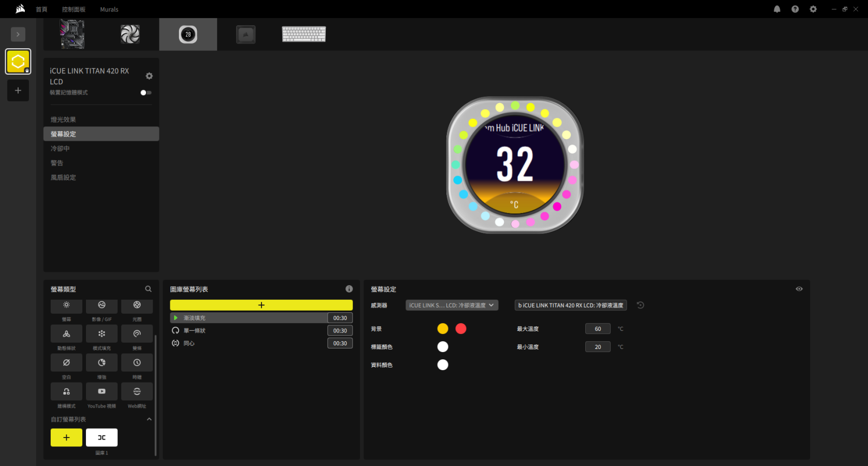Toggle the preview eye in 螢幕設定 panel
The width and height of the screenshot is (868, 466).
(x=799, y=289)
